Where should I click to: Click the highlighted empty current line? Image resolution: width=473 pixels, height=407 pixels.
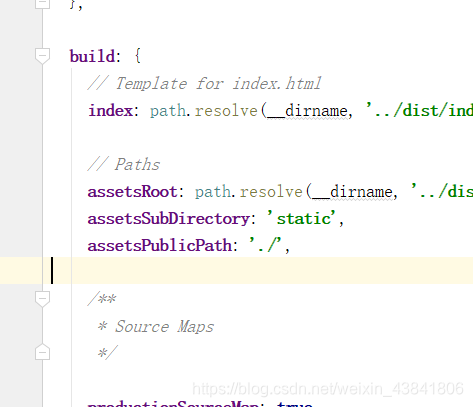click(x=236, y=271)
